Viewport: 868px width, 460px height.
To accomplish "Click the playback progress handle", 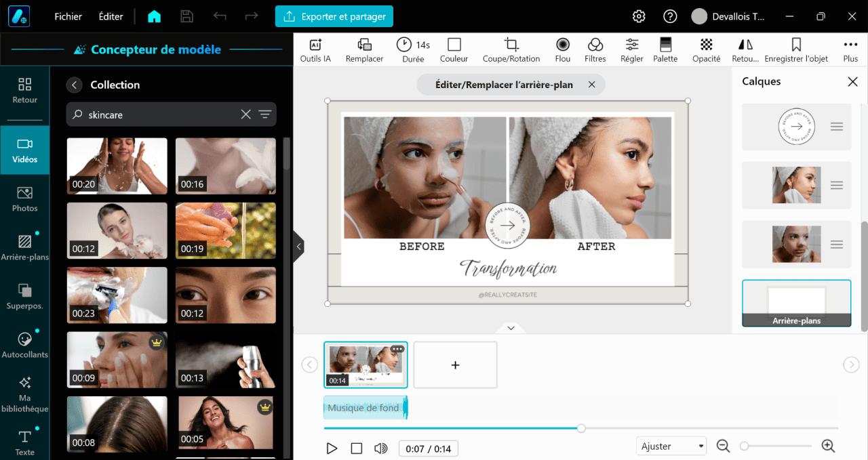I will 581,428.
